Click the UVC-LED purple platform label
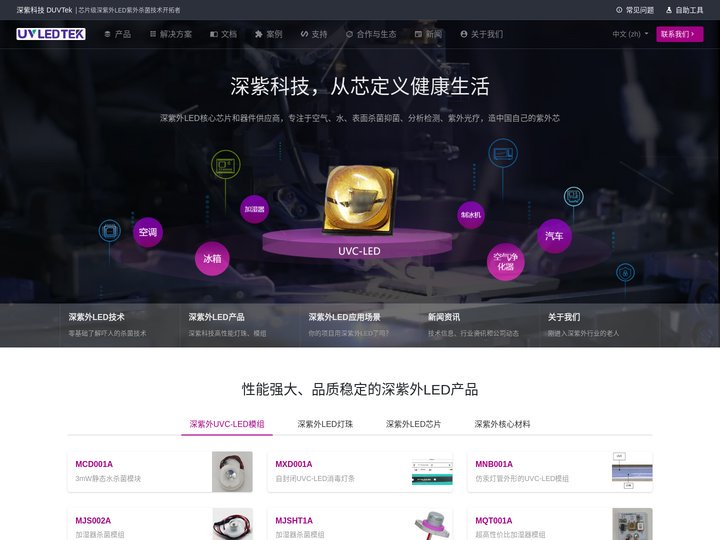 359,251
